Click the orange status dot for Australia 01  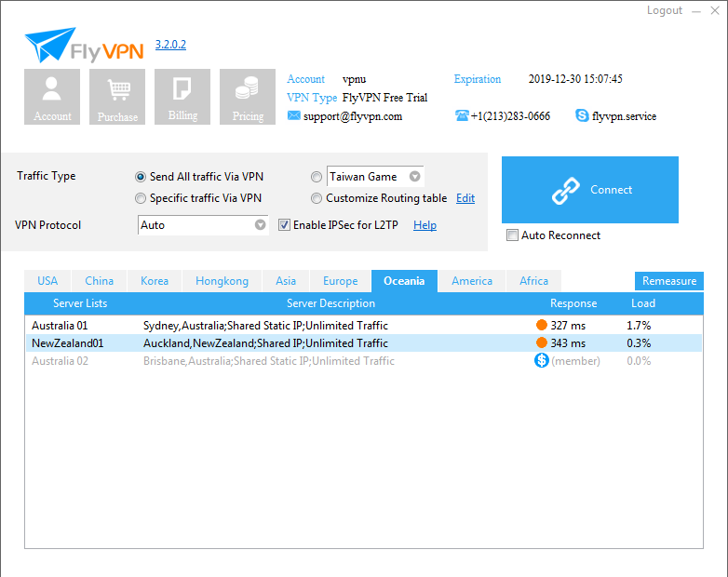pyautogui.click(x=542, y=325)
